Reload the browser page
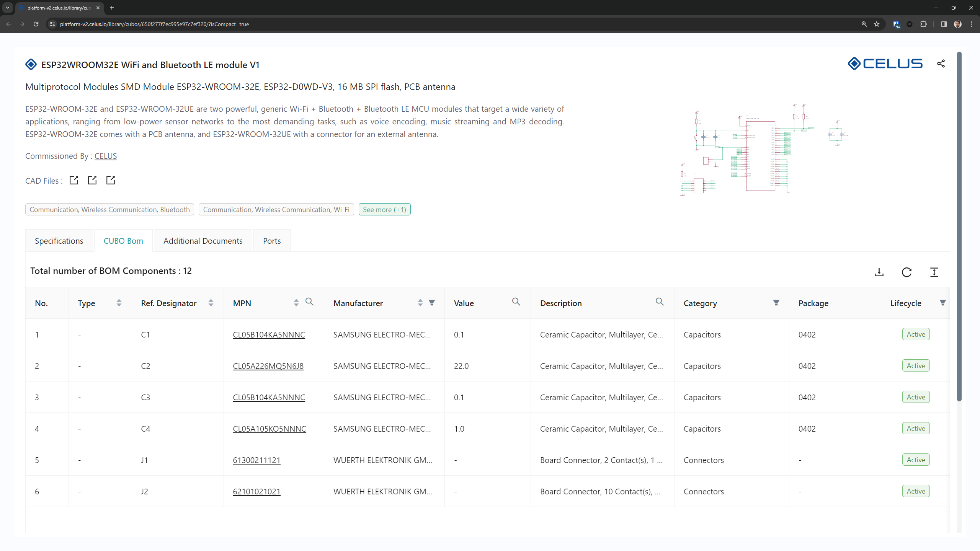Viewport: 980px width, 551px height. (x=36, y=24)
